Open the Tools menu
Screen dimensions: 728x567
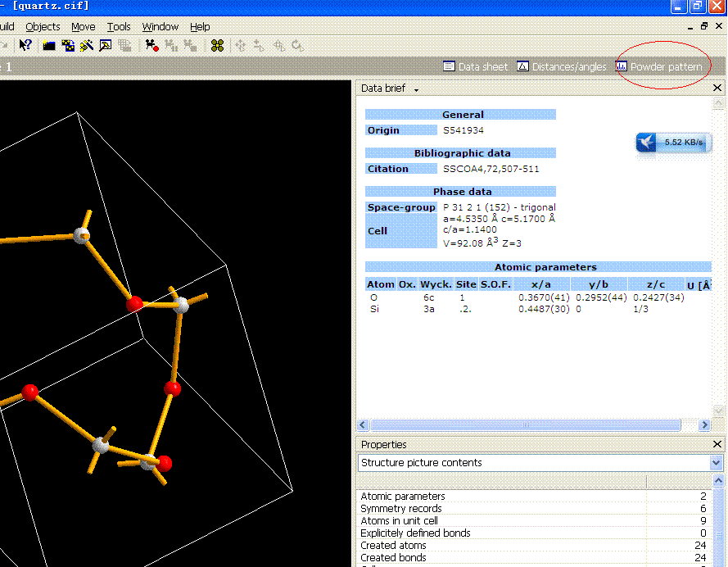pos(119,27)
